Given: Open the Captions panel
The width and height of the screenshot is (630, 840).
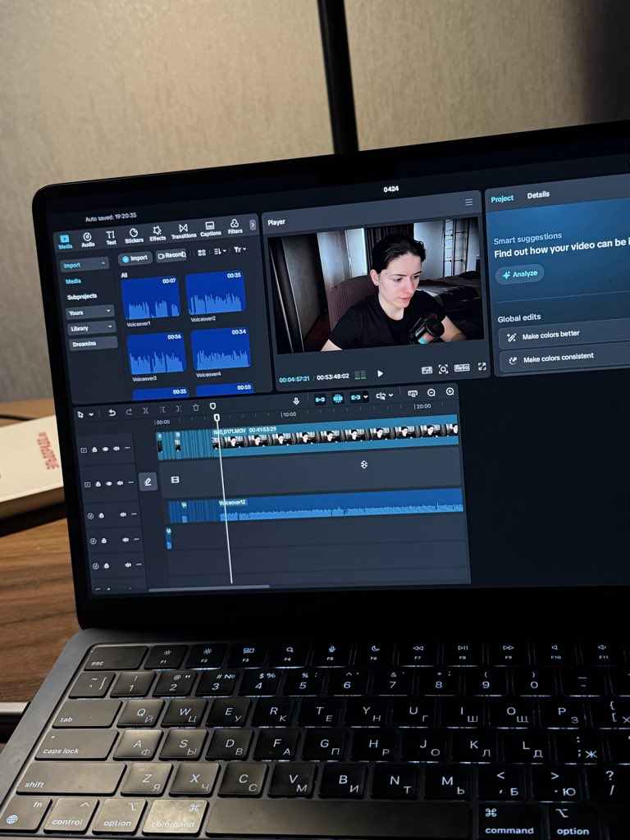Looking at the screenshot, I should click(210, 230).
